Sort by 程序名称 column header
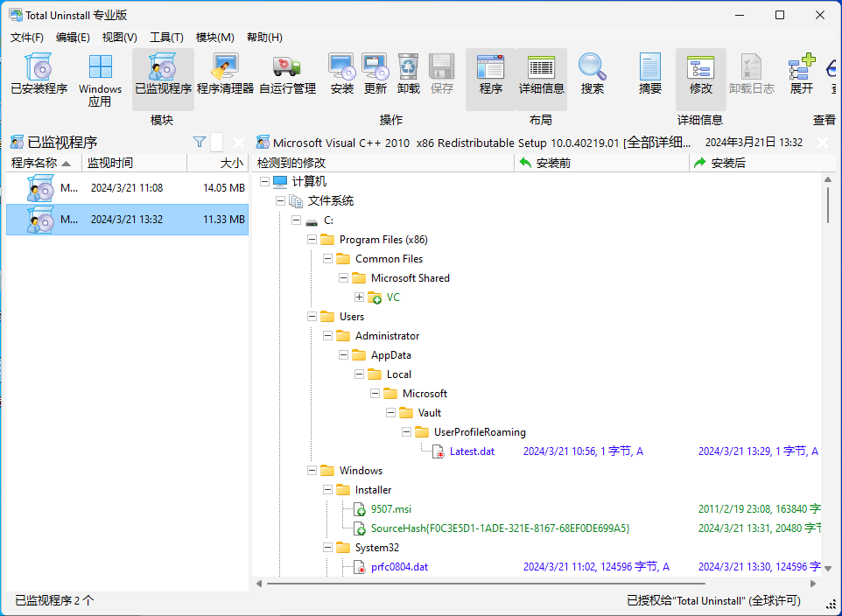The image size is (842, 616). [44, 163]
